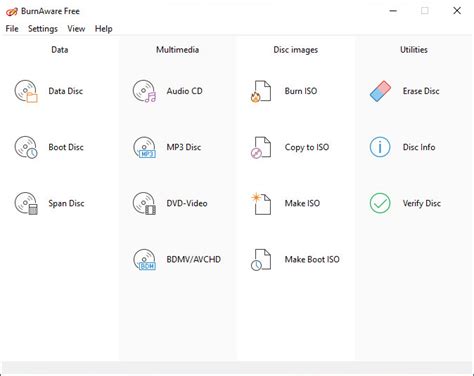Open the View menu
The width and height of the screenshot is (474, 376).
point(76,29)
